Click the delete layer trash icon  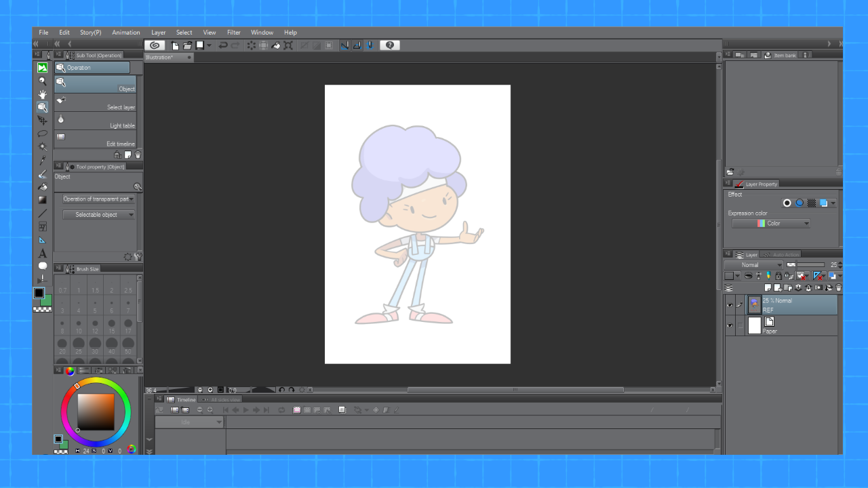[839, 287]
